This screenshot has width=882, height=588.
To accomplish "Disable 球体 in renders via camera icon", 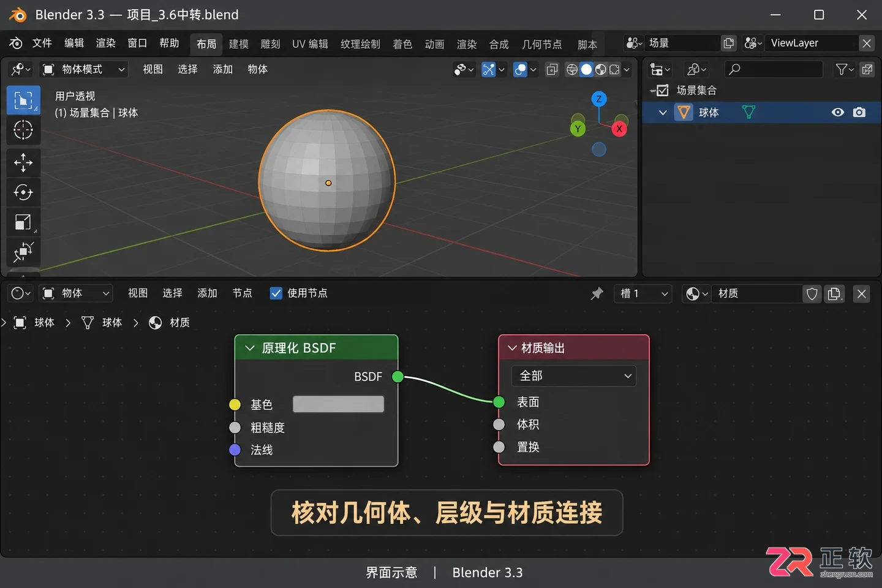I will pyautogui.click(x=859, y=112).
